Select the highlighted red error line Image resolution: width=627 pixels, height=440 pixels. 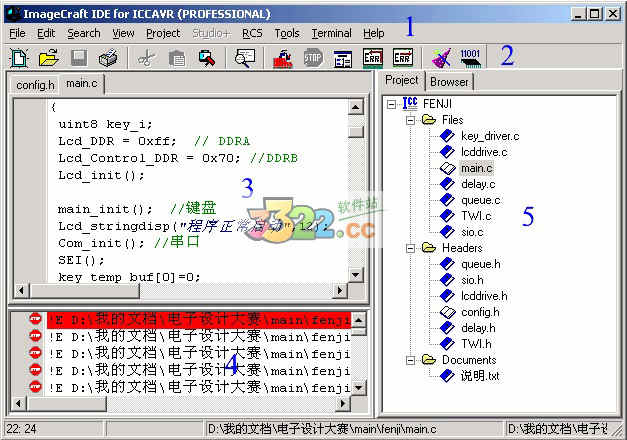(x=199, y=320)
